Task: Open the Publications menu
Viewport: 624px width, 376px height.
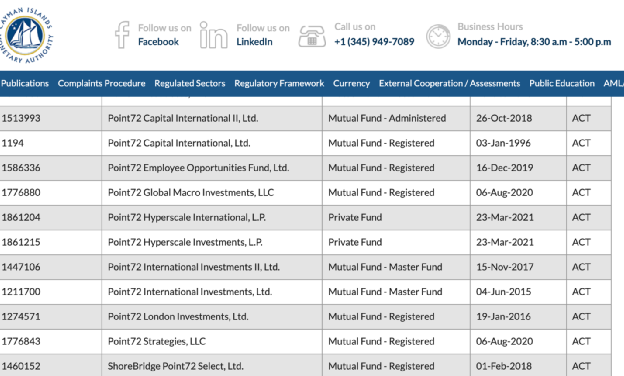Action: pos(25,84)
